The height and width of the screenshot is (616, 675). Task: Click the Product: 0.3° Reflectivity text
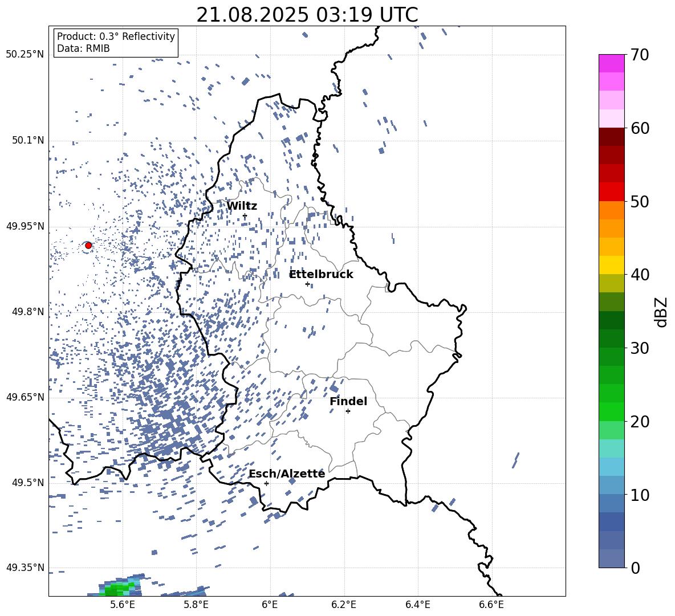116,36
